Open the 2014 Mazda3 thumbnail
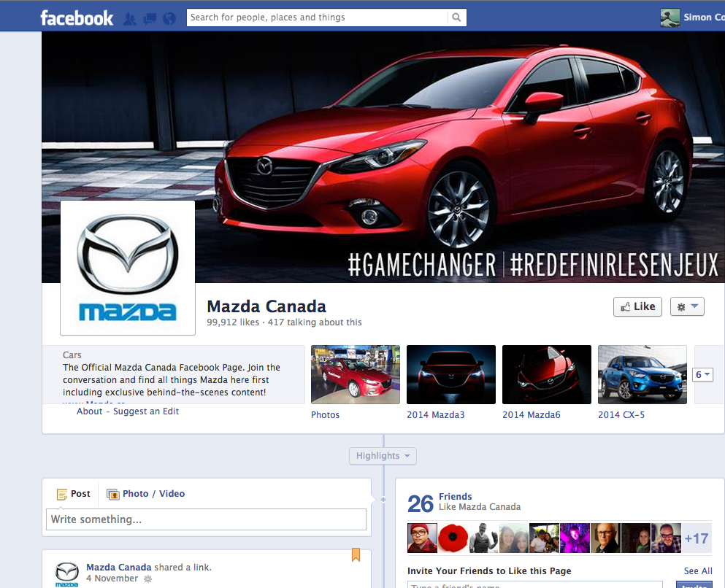725x588 pixels. [451, 374]
